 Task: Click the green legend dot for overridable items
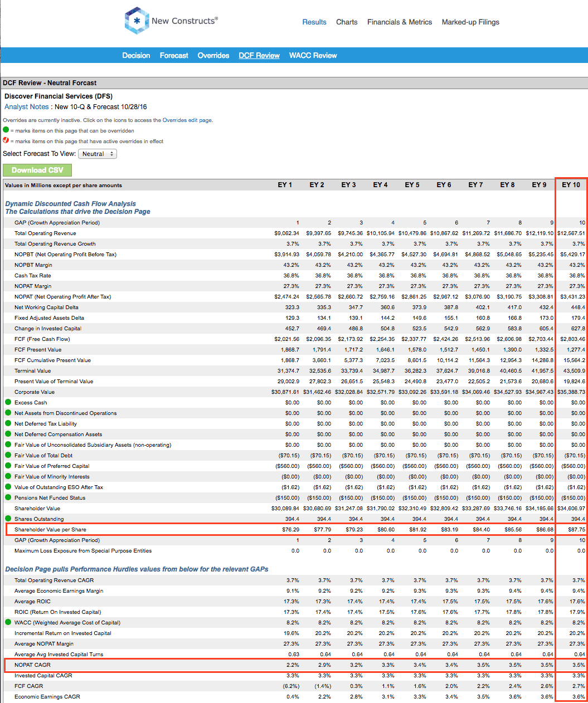coord(6,130)
